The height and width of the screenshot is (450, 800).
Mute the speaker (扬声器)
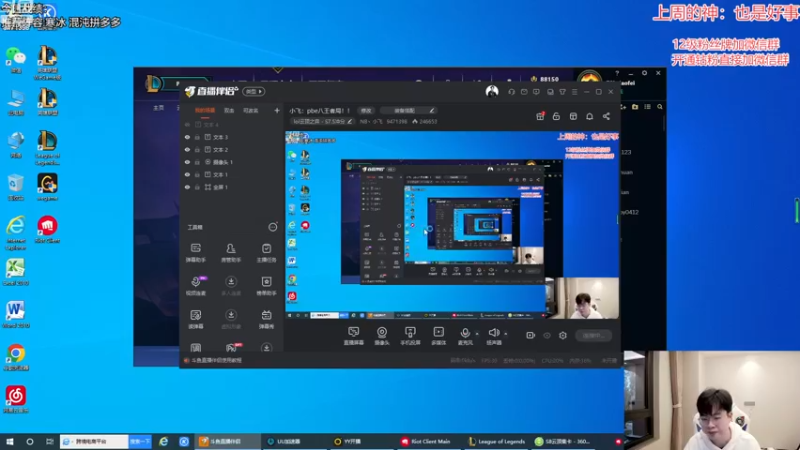point(493,336)
